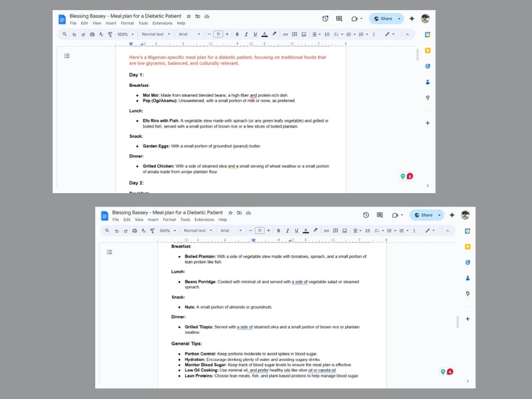Open version history clock in top window
The height and width of the screenshot is (399, 532).
[x=325, y=19]
